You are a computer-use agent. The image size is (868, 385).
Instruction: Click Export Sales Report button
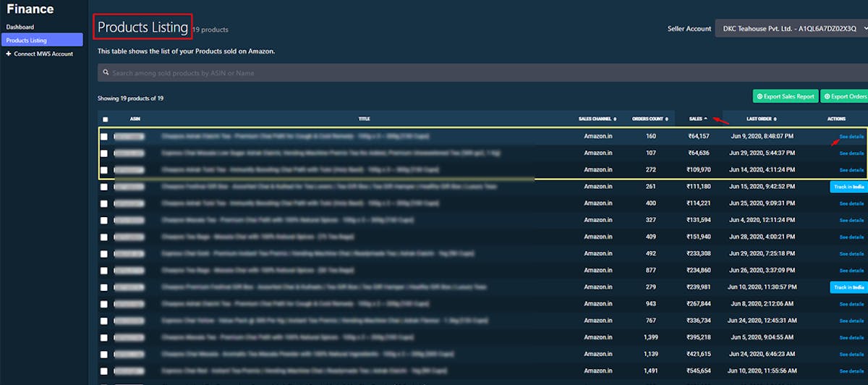pyautogui.click(x=786, y=96)
